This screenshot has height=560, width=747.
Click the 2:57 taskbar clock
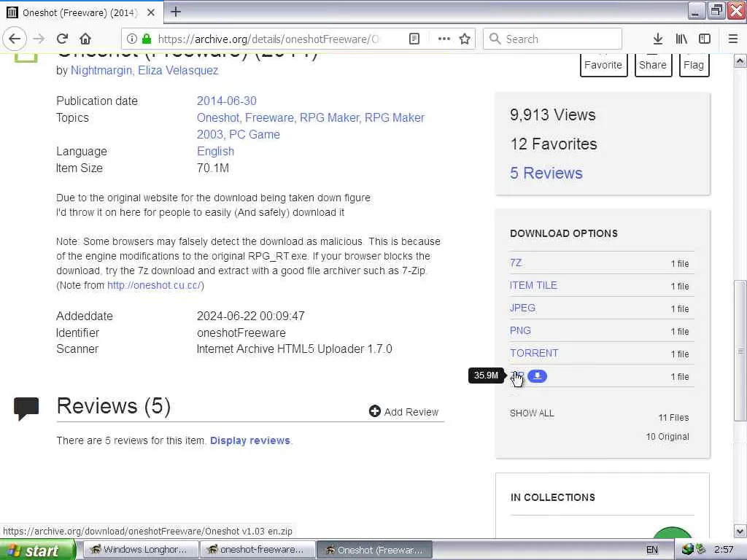724,550
